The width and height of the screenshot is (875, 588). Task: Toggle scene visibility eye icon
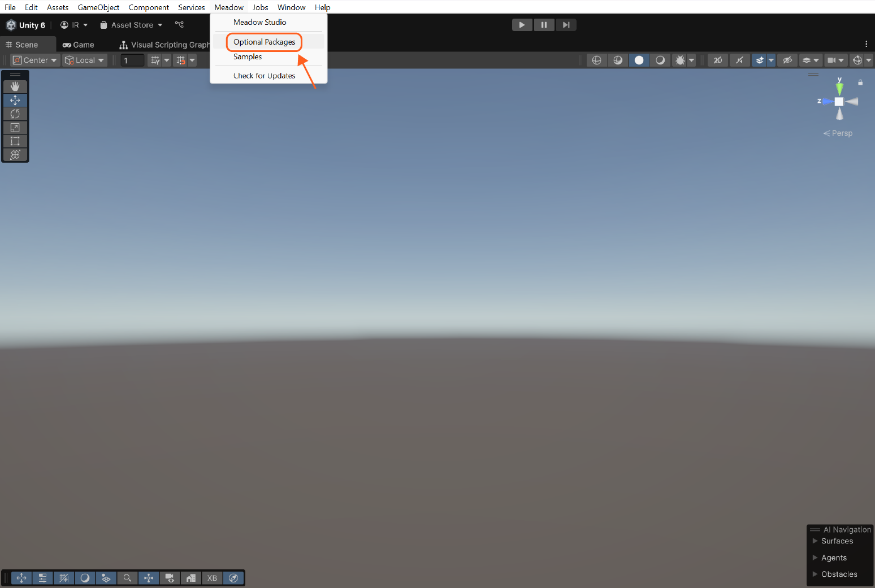[x=787, y=60]
